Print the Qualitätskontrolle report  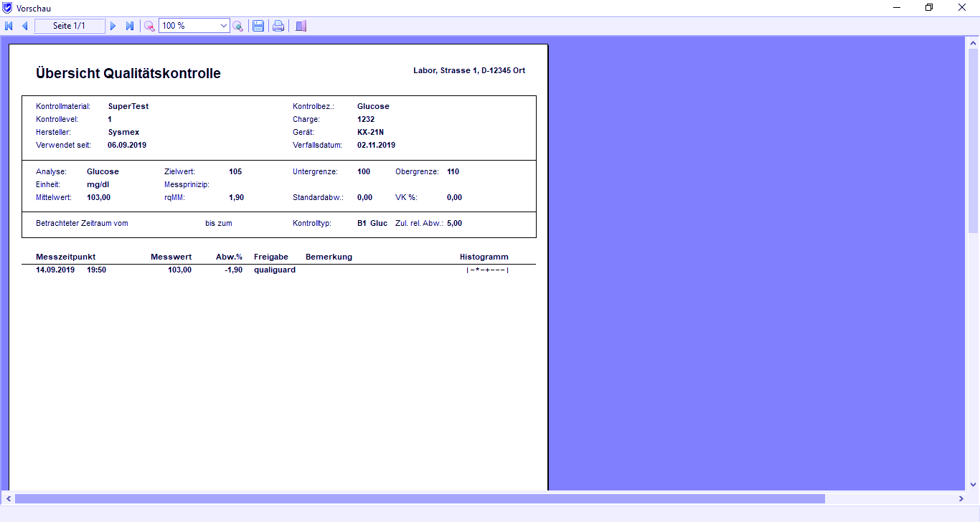click(x=278, y=25)
